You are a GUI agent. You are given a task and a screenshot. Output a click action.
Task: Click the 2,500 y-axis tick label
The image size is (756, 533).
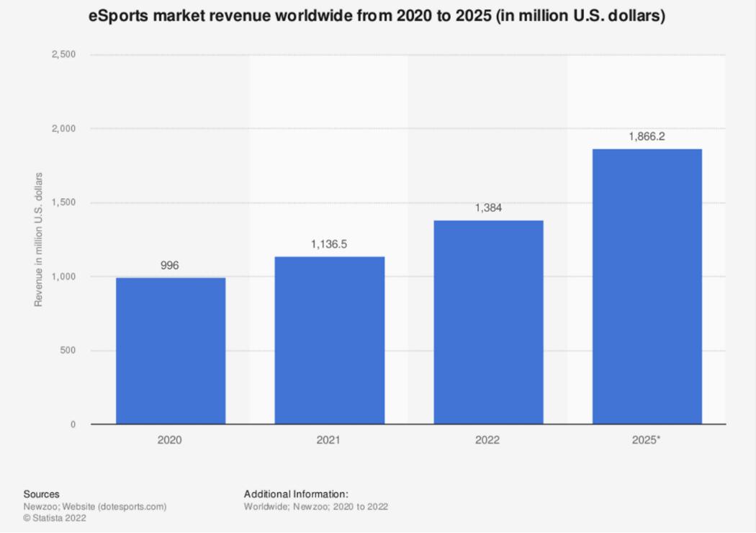63,55
